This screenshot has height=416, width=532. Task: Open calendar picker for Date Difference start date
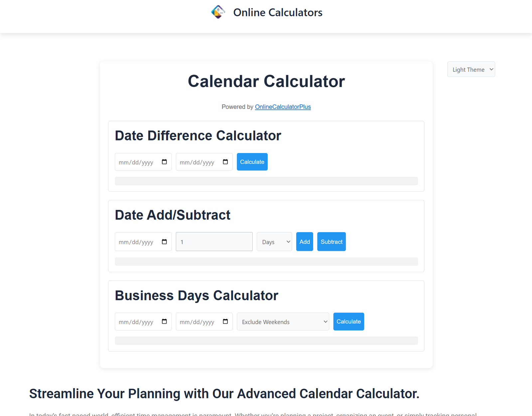pyautogui.click(x=164, y=162)
